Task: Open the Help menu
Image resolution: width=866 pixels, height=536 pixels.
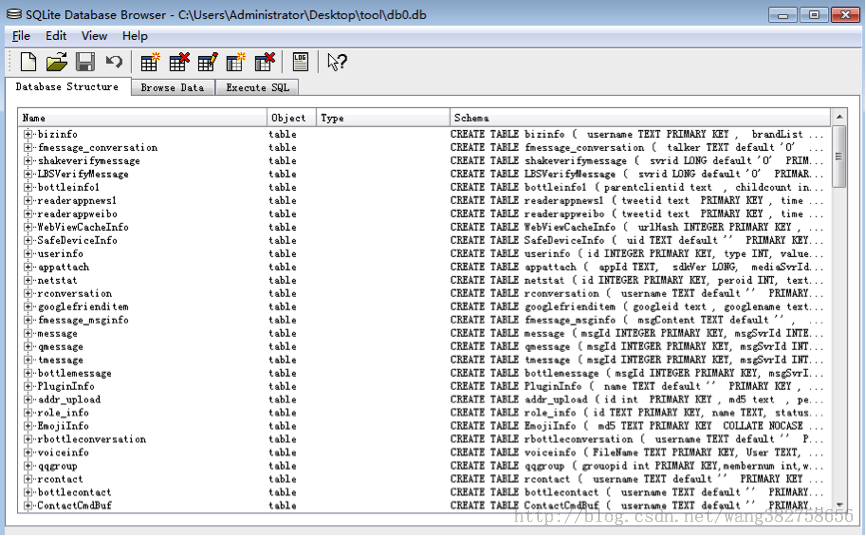Action: [135, 36]
